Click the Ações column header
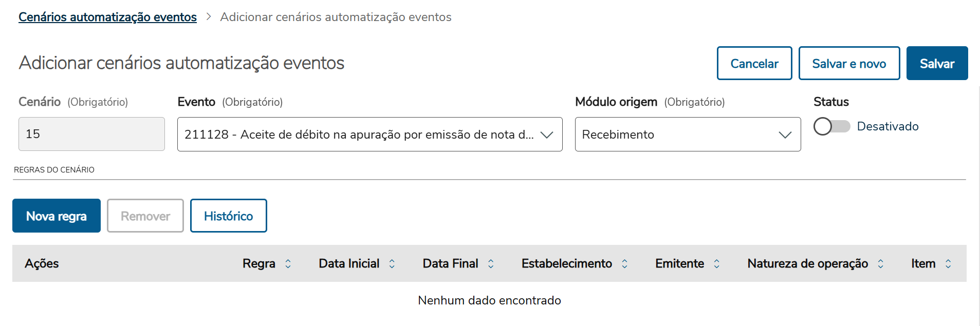980x326 pixels. [x=42, y=264]
